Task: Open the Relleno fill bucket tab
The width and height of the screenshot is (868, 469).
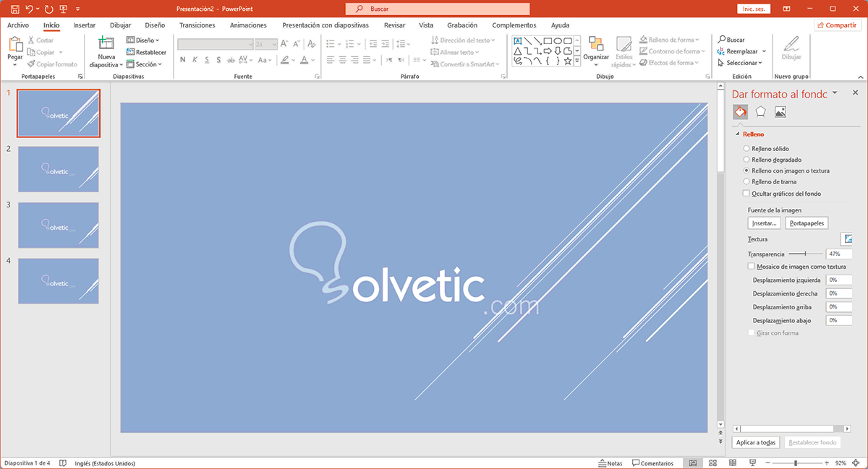Action: coord(740,112)
